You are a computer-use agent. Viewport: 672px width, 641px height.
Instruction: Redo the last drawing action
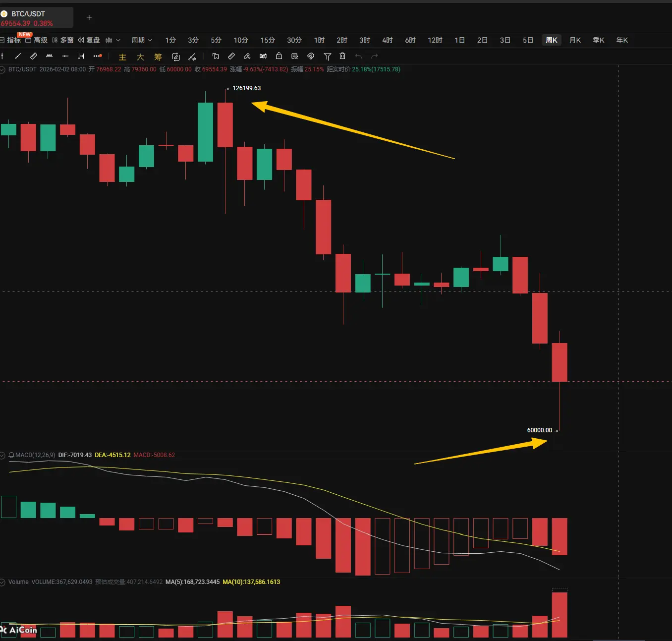click(375, 56)
